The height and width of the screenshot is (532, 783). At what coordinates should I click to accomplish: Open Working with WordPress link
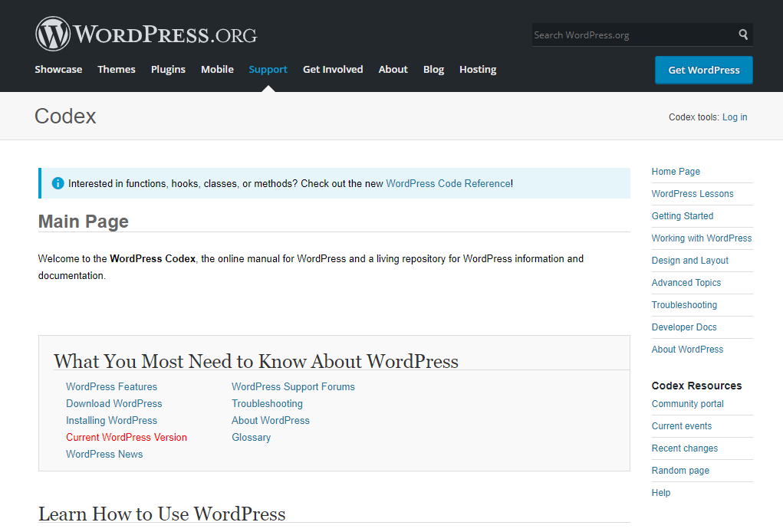tap(701, 238)
